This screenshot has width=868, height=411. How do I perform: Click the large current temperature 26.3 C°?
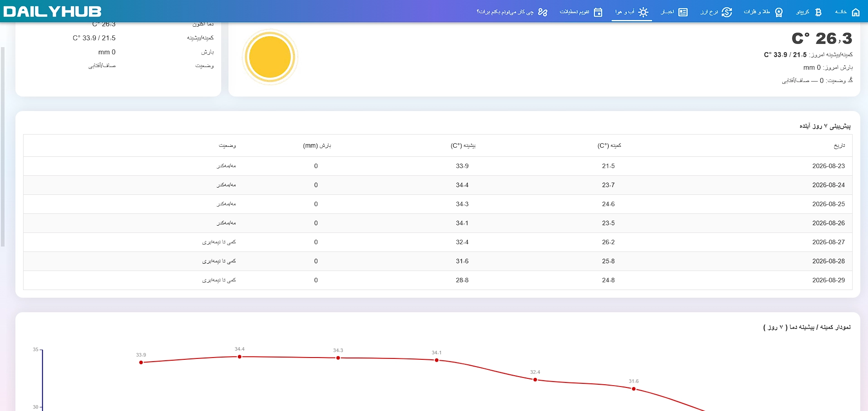[x=822, y=39]
